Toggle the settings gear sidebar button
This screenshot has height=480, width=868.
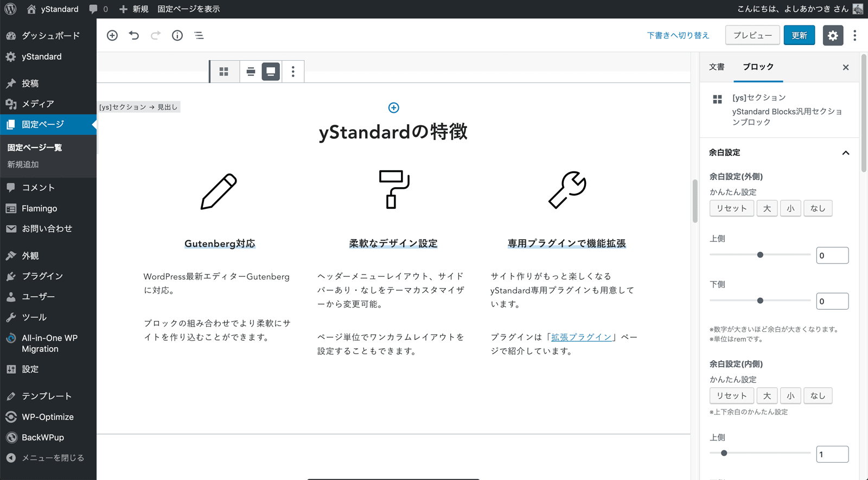833,35
